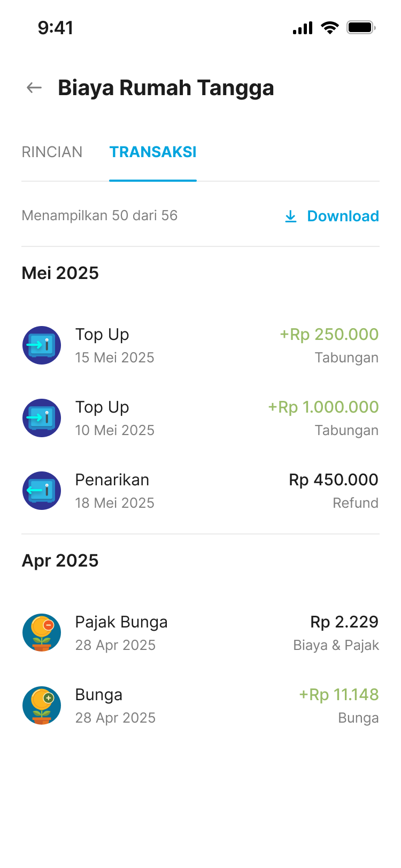Tap the Pajak Bunga plant icon

(42, 633)
